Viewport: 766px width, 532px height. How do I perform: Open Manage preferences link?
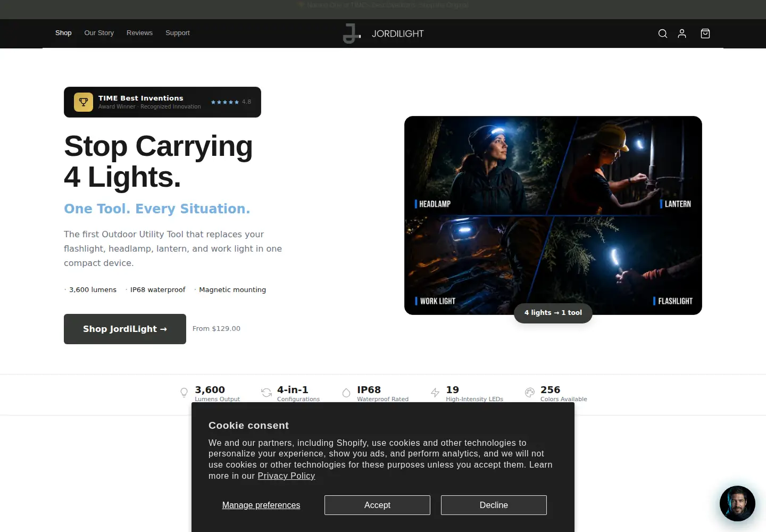[x=261, y=505]
